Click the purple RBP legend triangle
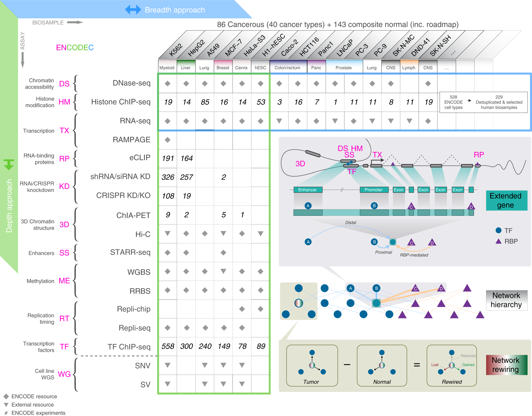Screen dimensions: 532x416 click(498, 241)
